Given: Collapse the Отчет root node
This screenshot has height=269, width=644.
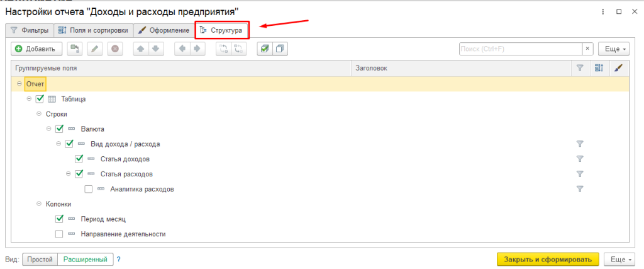Looking at the screenshot, I should click(x=19, y=84).
